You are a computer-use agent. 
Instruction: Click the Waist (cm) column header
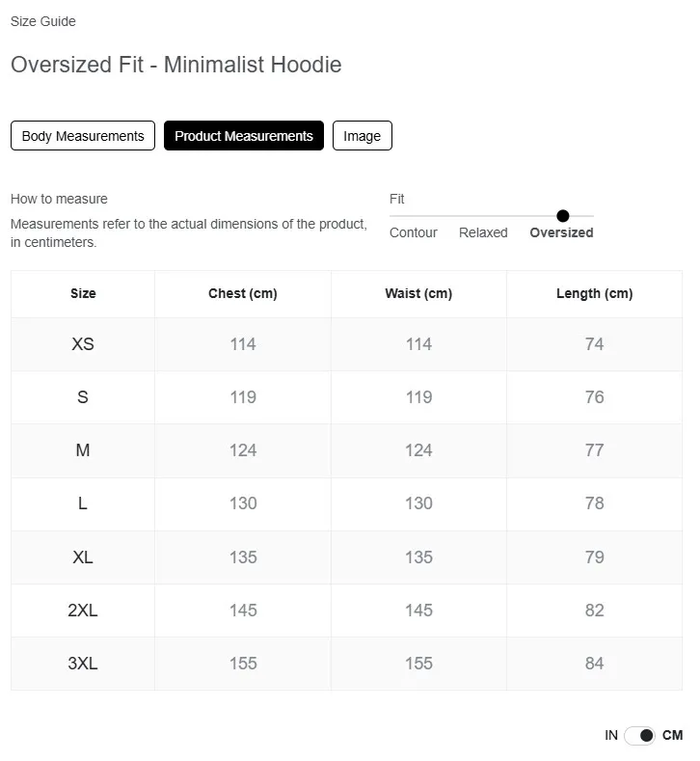(418, 293)
